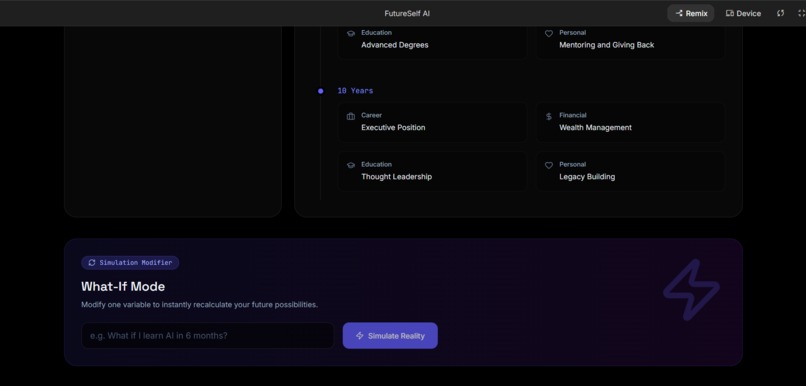Click the refresh icon in top bar
The height and width of the screenshot is (386, 806).
pos(780,13)
